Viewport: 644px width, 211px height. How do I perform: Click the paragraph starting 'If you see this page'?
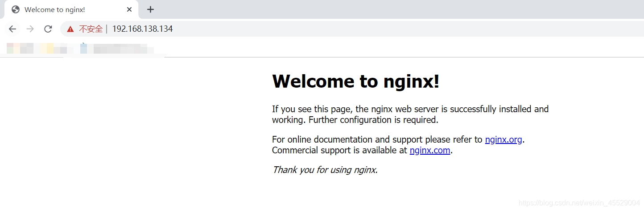tap(410, 114)
